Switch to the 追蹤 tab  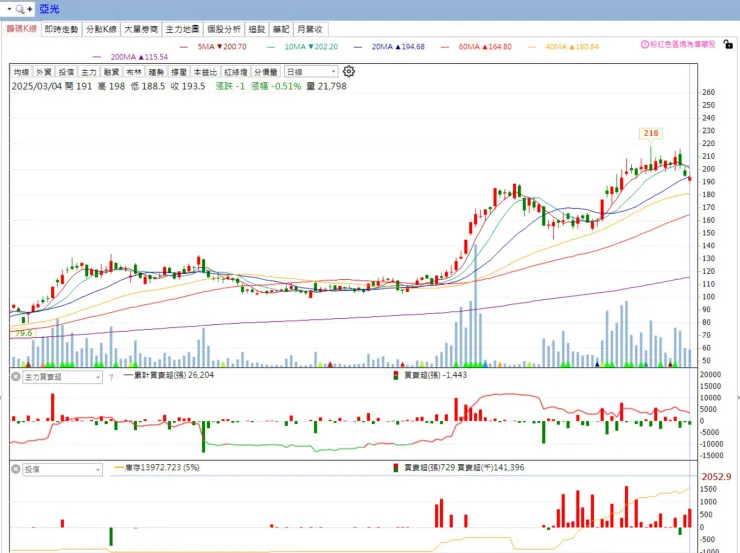257,29
